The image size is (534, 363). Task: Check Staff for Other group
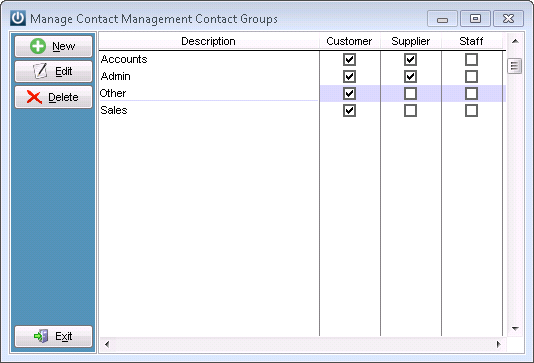pos(471,94)
